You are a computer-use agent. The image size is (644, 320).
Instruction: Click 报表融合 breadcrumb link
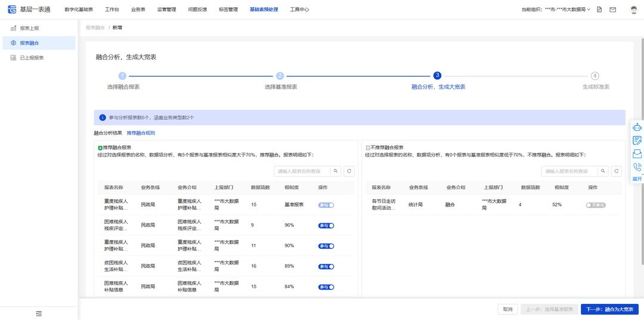pyautogui.click(x=95, y=27)
